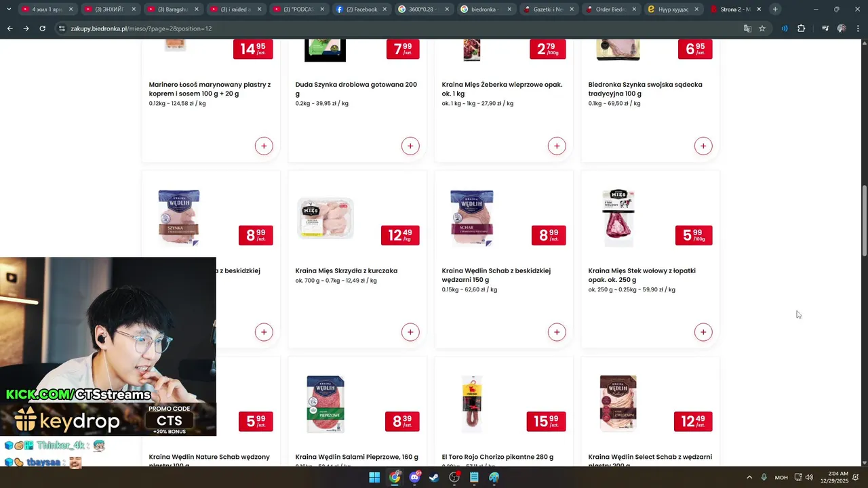This screenshot has width=868, height=488.
Task: Open El Toro Rojo Chorizo pikantne link
Action: point(497,457)
